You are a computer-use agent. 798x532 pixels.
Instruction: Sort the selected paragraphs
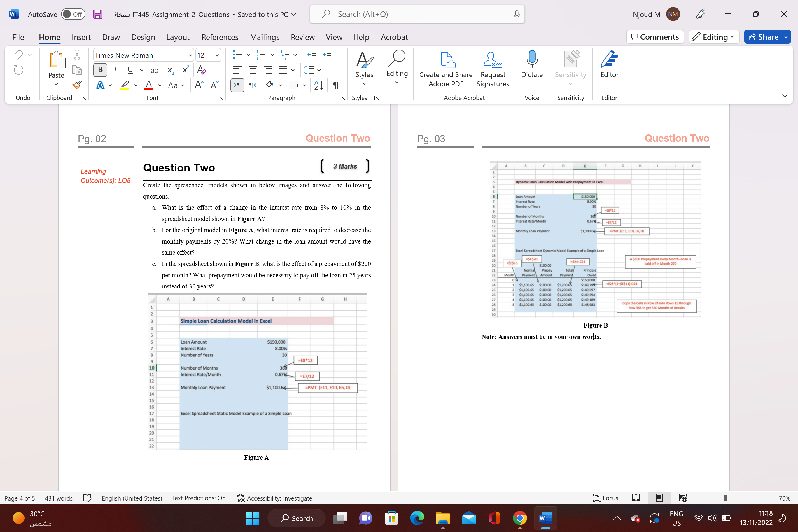[318, 85]
